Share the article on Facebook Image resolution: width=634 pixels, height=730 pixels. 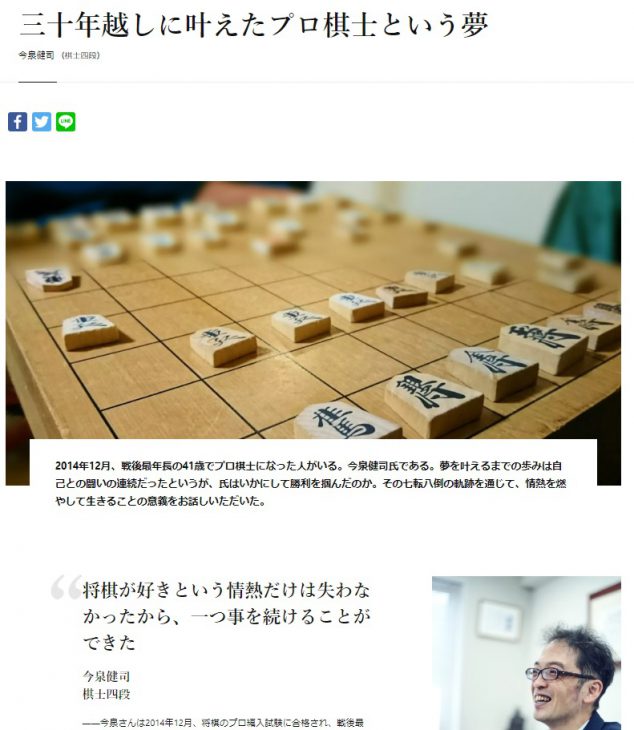pos(17,122)
